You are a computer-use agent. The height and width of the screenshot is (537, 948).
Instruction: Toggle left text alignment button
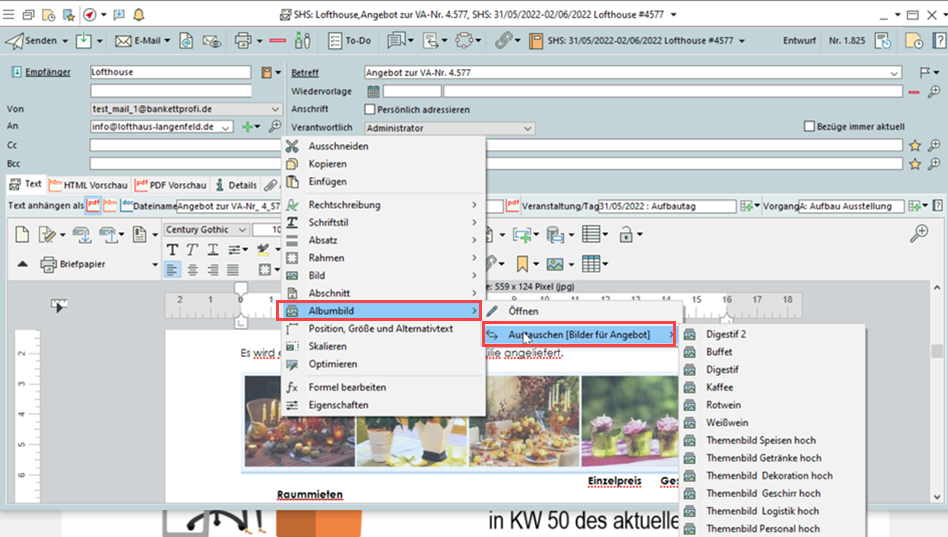[x=172, y=270]
